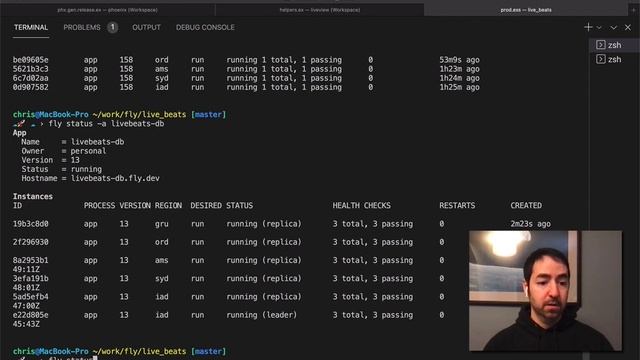Click the Status value 'running'
Screen dimensions: 640x360
click(x=86, y=169)
